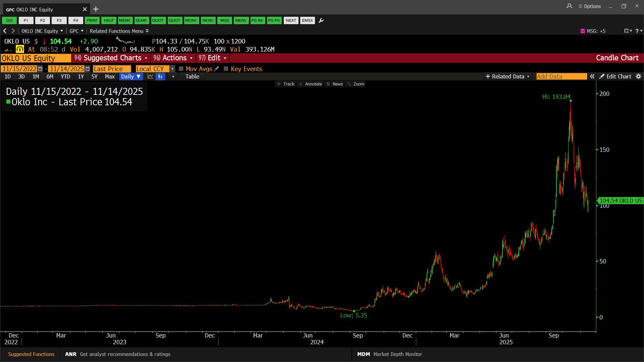Screen dimensions: 644x362
Task: Expand the Local CCY currency dropdown
Action: (x=172, y=69)
